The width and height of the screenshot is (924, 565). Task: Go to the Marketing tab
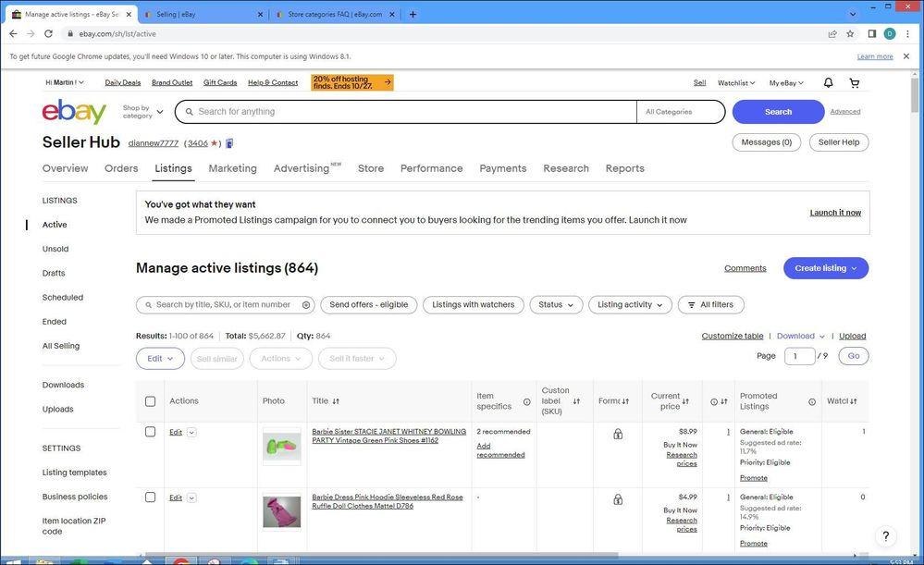[233, 168]
